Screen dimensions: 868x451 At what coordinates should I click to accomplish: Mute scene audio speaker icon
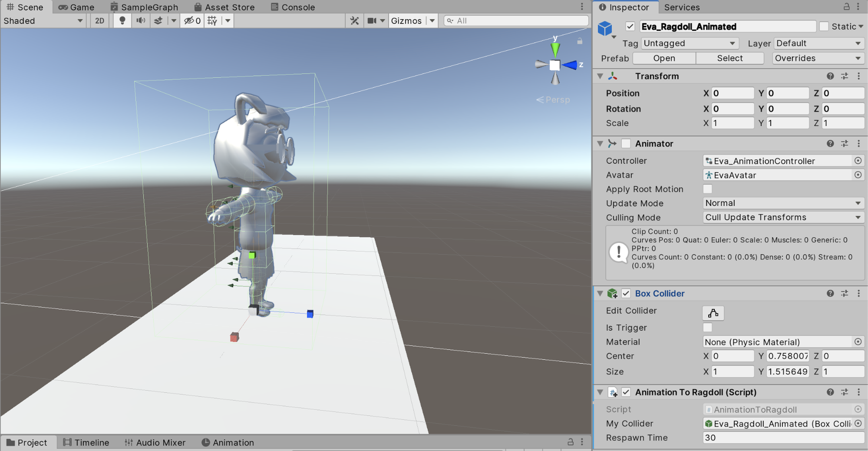[141, 20]
